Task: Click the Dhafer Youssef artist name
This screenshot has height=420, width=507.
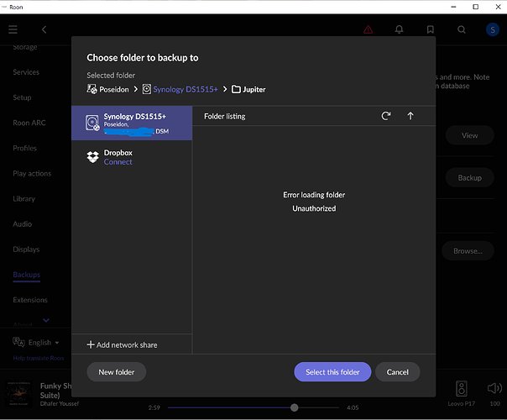Action: coord(60,403)
